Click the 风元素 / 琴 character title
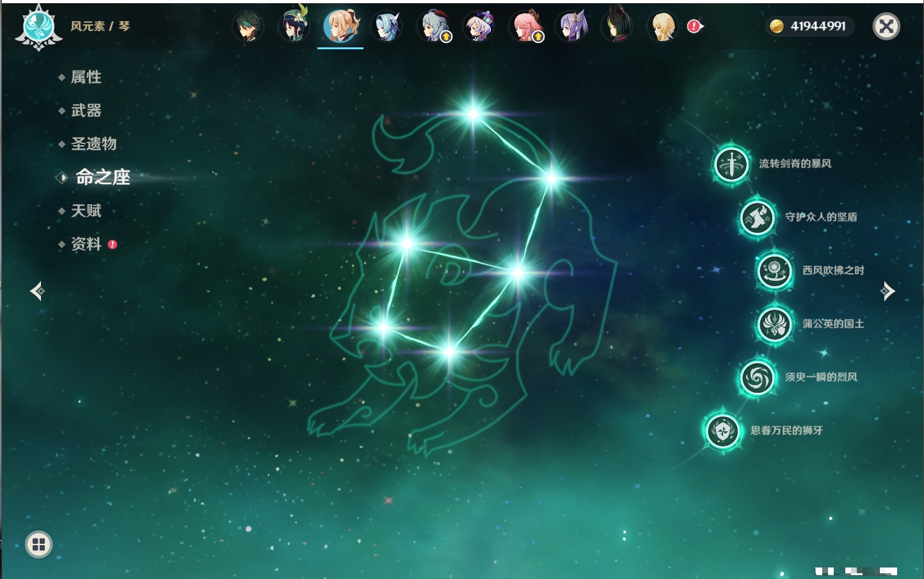The height and width of the screenshot is (579, 924). (100, 26)
